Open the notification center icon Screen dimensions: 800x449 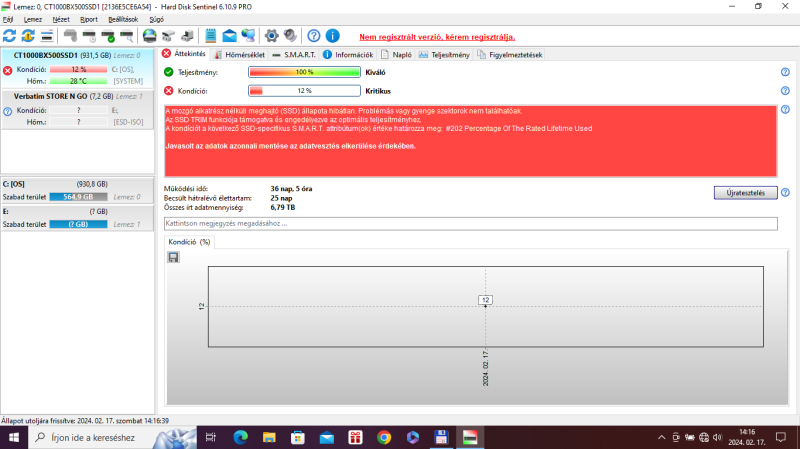tap(781, 437)
